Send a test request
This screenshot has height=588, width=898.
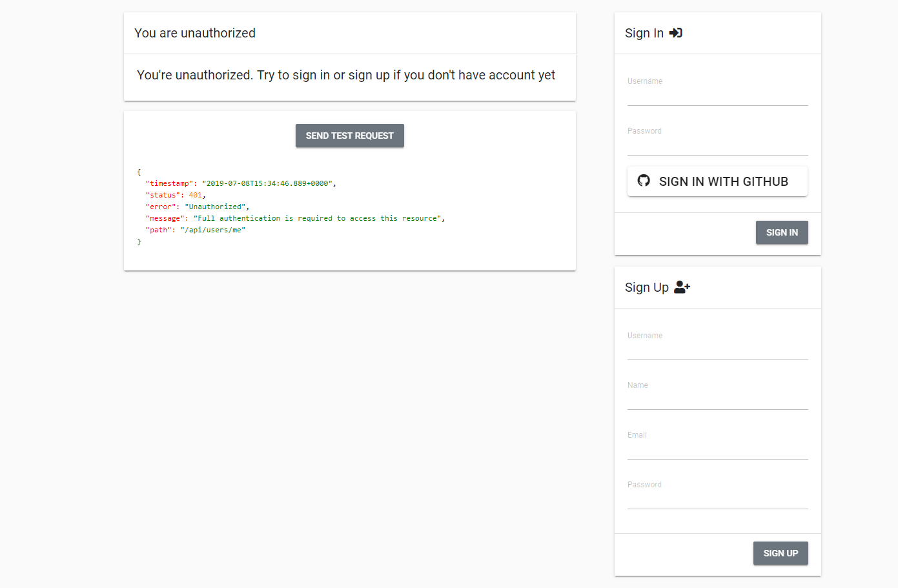pos(349,136)
